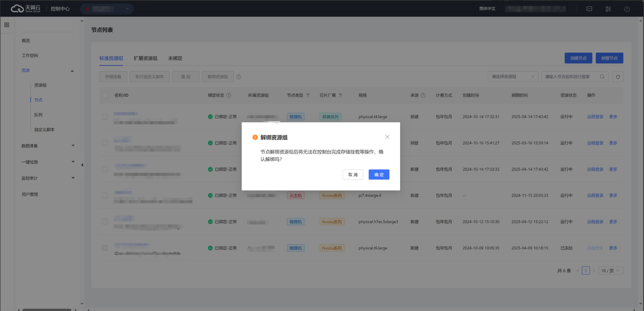The height and width of the screenshot is (311, 644).
Task: Select checkbox for the pi7.4xlarge.4 row
Action: [105, 196]
